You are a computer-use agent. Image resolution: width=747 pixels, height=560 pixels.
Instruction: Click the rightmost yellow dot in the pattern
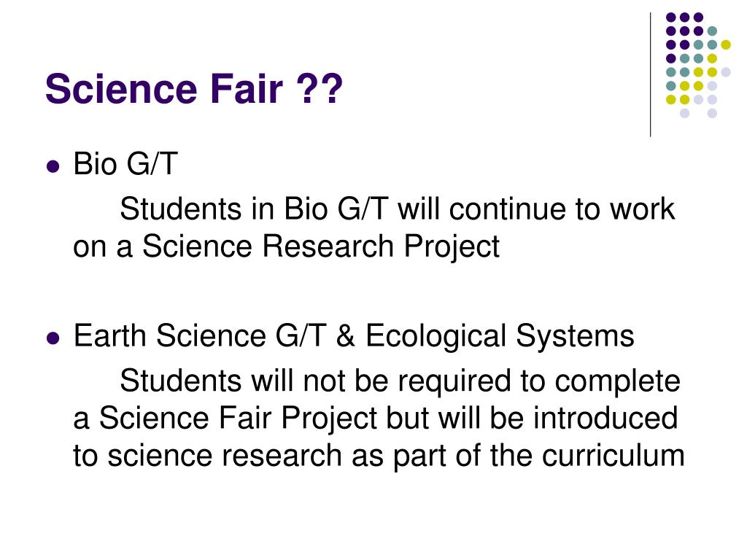[726, 44]
